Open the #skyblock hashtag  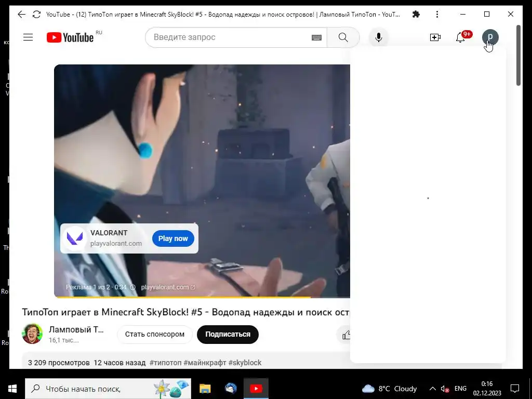tap(245, 363)
